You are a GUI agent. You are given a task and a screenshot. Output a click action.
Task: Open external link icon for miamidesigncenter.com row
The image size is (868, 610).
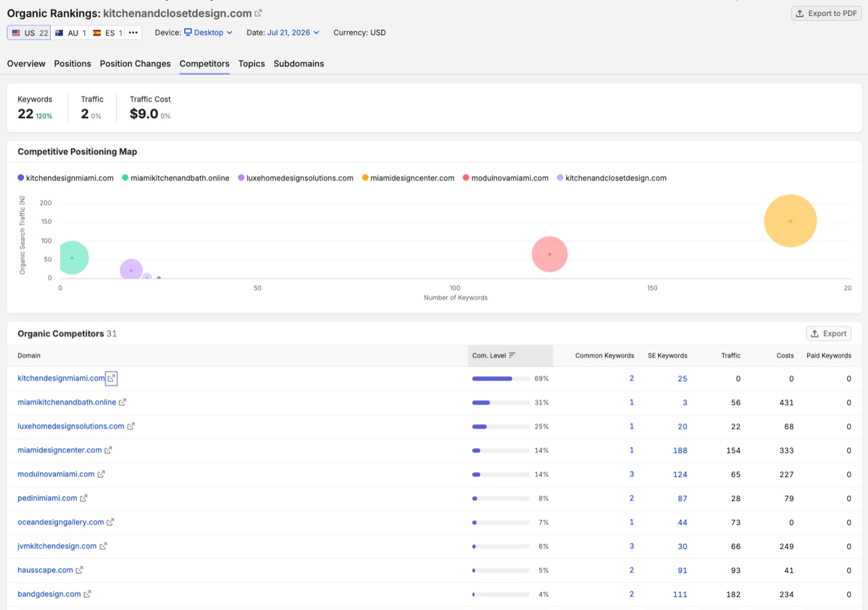point(108,450)
